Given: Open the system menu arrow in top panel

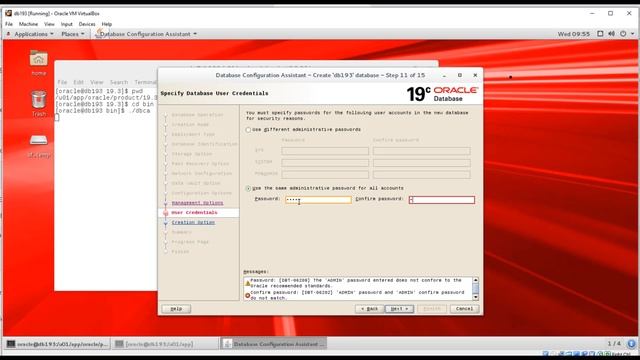Looking at the screenshot, I should 633,34.
